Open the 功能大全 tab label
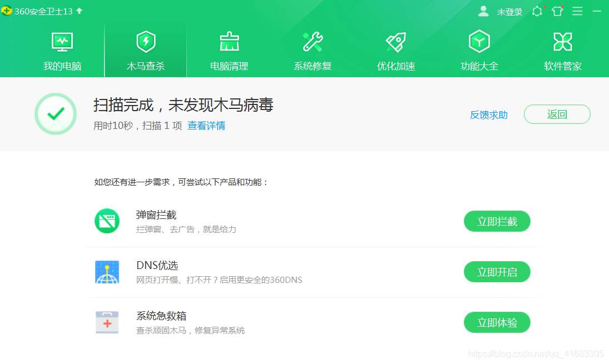The height and width of the screenshot is (364, 609). pos(479,66)
